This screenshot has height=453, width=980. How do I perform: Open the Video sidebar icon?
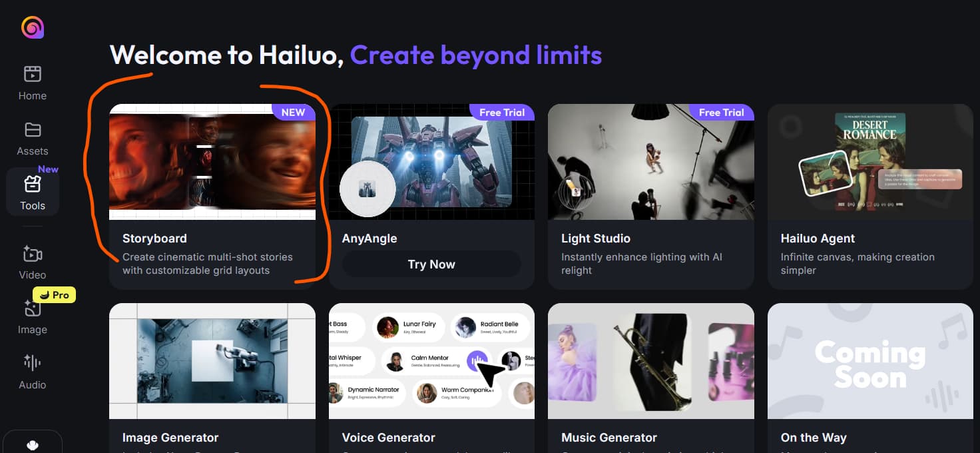click(x=32, y=254)
